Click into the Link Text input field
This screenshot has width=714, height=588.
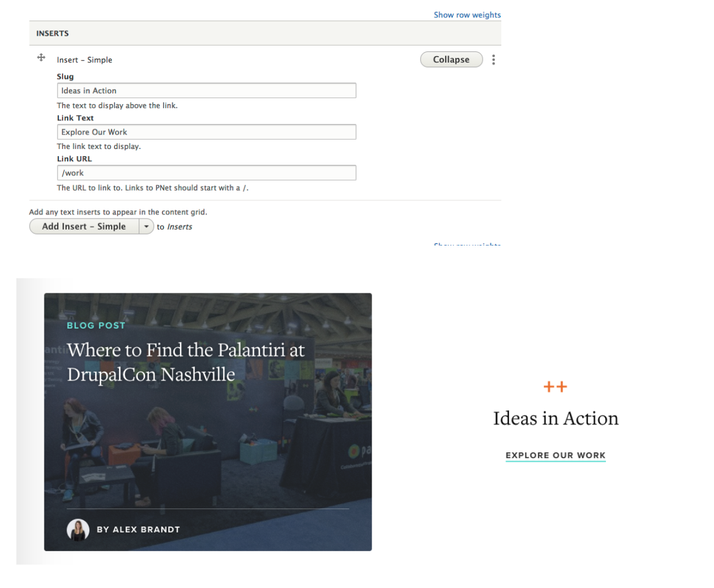[x=206, y=132]
